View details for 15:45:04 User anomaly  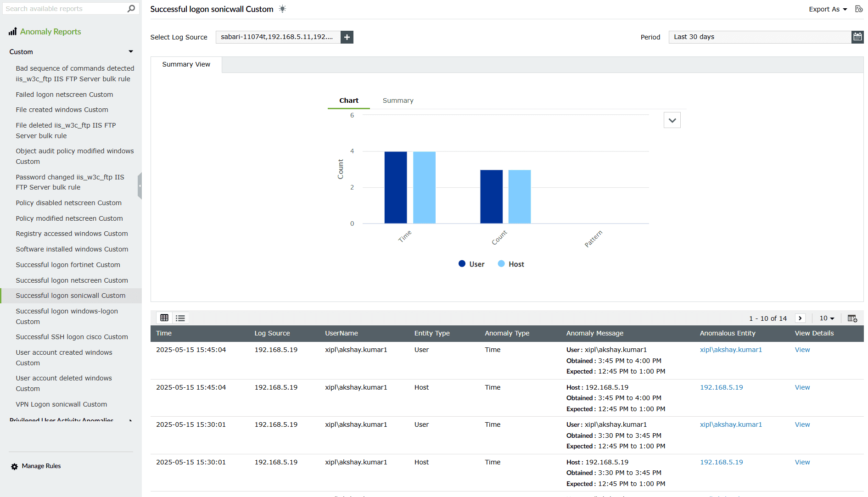tap(802, 350)
